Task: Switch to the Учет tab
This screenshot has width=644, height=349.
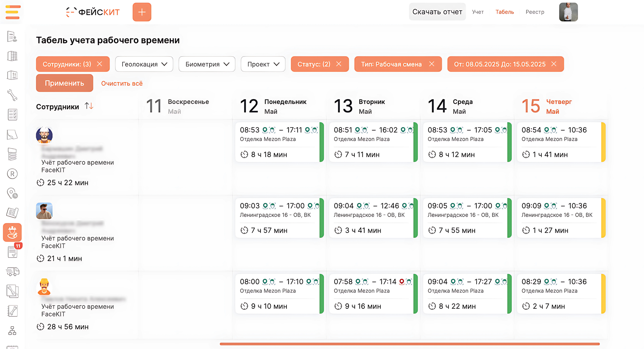Action: (478, 12)
